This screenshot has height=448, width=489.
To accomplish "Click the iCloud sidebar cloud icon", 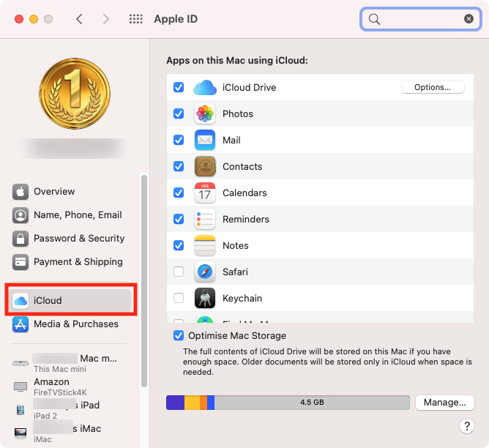I will [x=20, y=301].
